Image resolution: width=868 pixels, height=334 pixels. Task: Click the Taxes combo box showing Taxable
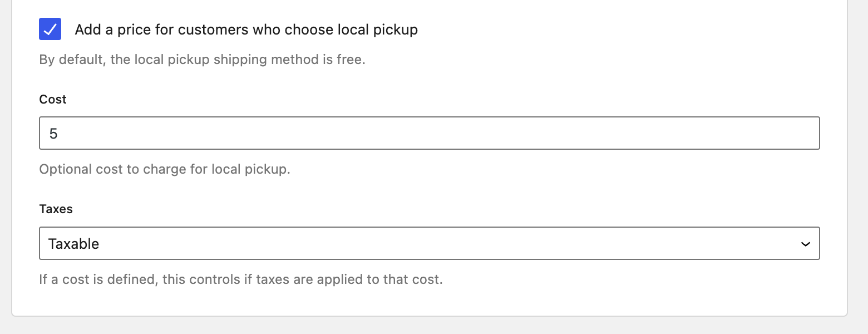[428, 243]
